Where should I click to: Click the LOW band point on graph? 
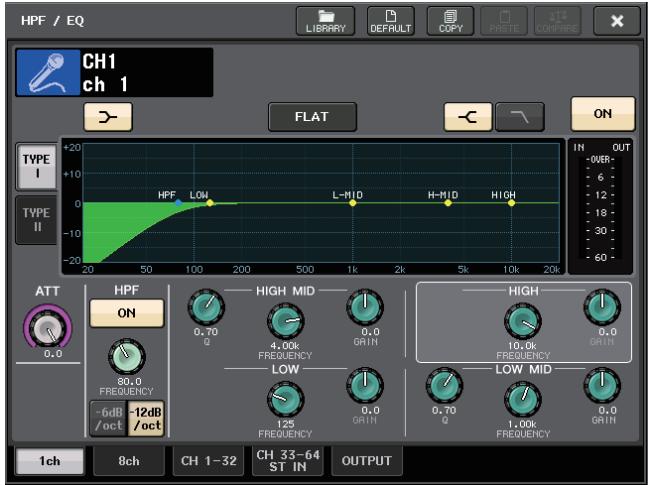pyautogui.click(x=210, y=203)
